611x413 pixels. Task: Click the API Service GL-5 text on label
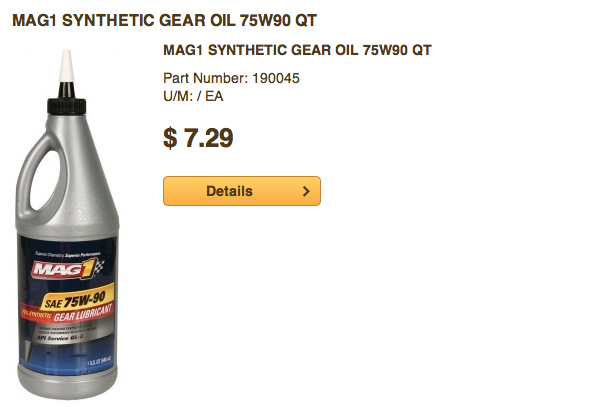(60, 337)
